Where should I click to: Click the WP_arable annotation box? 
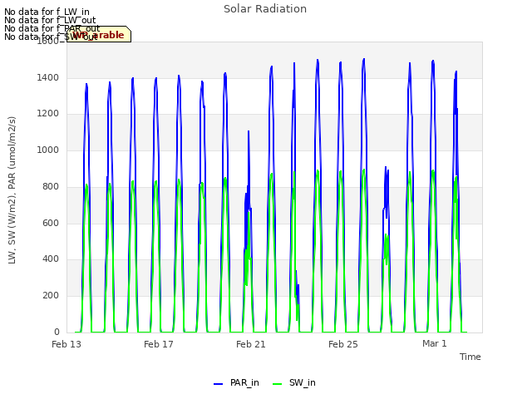point(99,34)
